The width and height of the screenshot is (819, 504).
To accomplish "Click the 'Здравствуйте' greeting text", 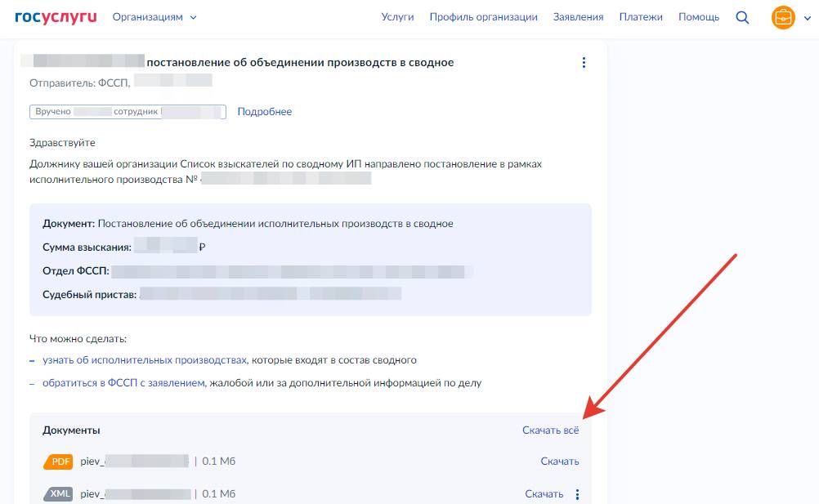I will 62,142.
